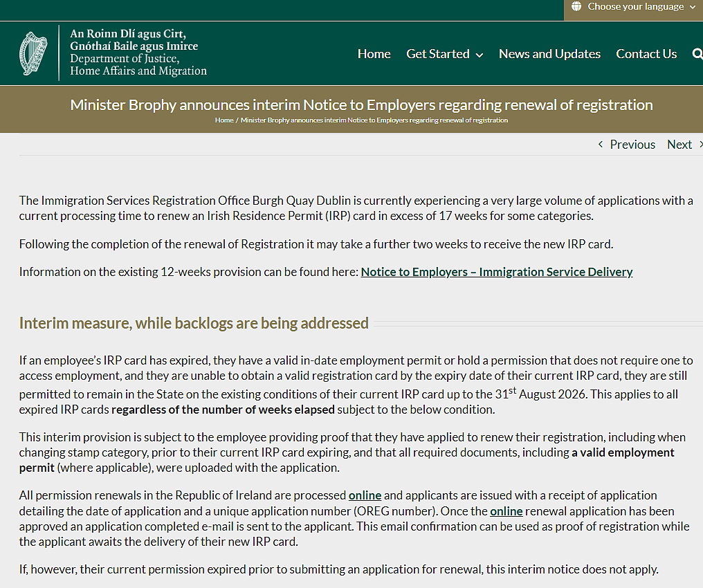This screenshot has width=703, height=588.
Task: Click the page title banner heading
Action: coord(361,105)
